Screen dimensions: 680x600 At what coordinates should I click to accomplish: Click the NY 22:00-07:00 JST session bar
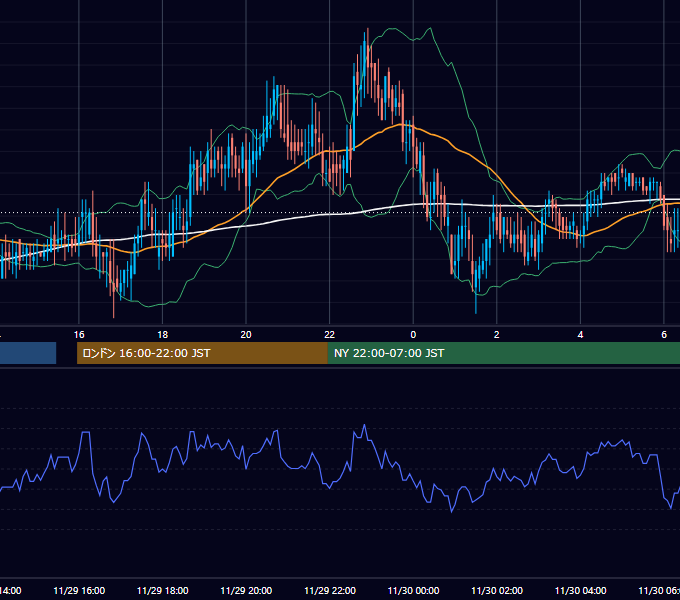503,353
